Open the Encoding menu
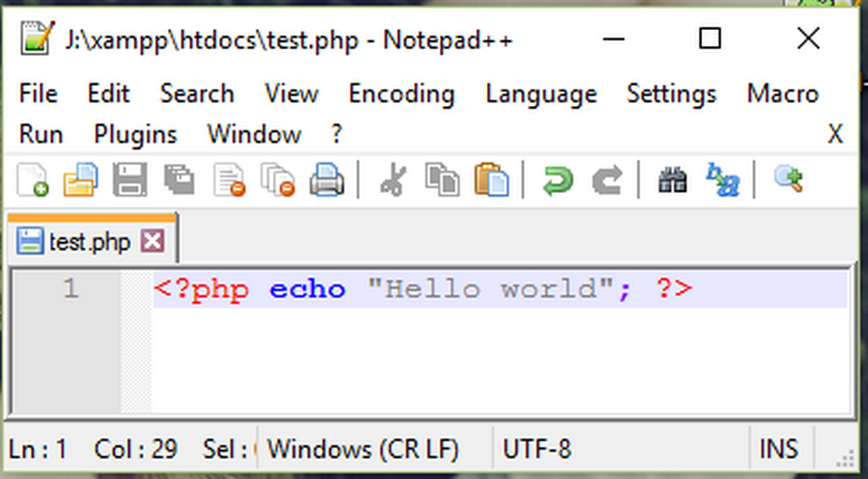 point(401,94)
